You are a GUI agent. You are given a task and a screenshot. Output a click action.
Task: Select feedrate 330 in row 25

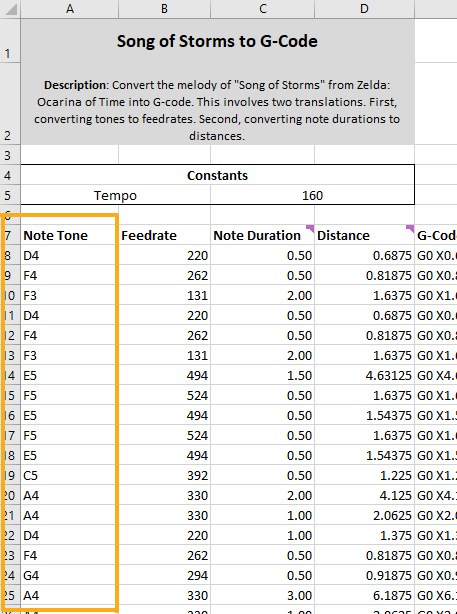pos(164,595)
